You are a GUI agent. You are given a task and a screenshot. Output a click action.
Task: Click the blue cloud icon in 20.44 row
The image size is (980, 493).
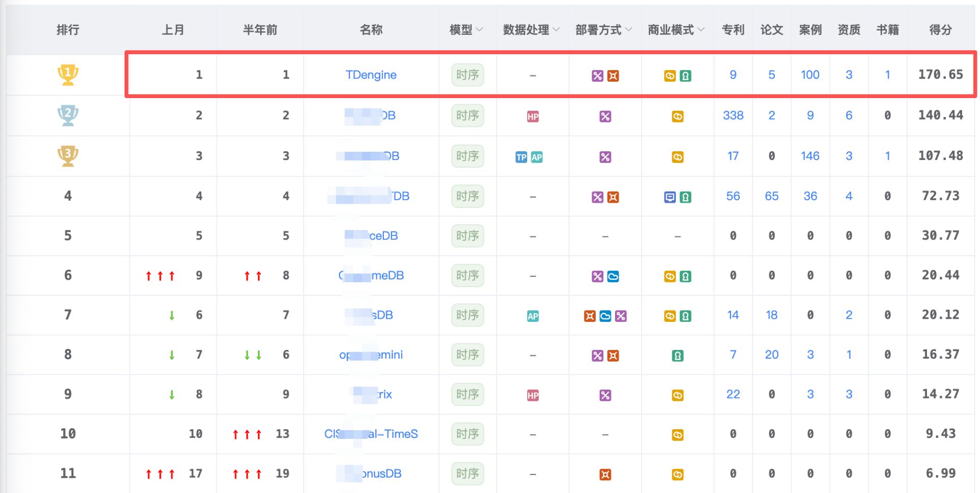click(x=613, y=276)
